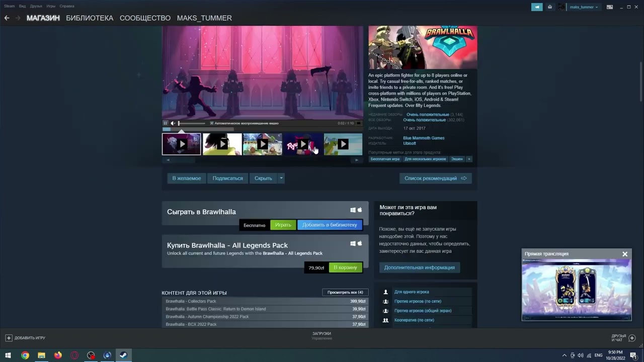The image size is (644, 362).
Task: Open the Игры menu
Action: click(x=51, y=6)
